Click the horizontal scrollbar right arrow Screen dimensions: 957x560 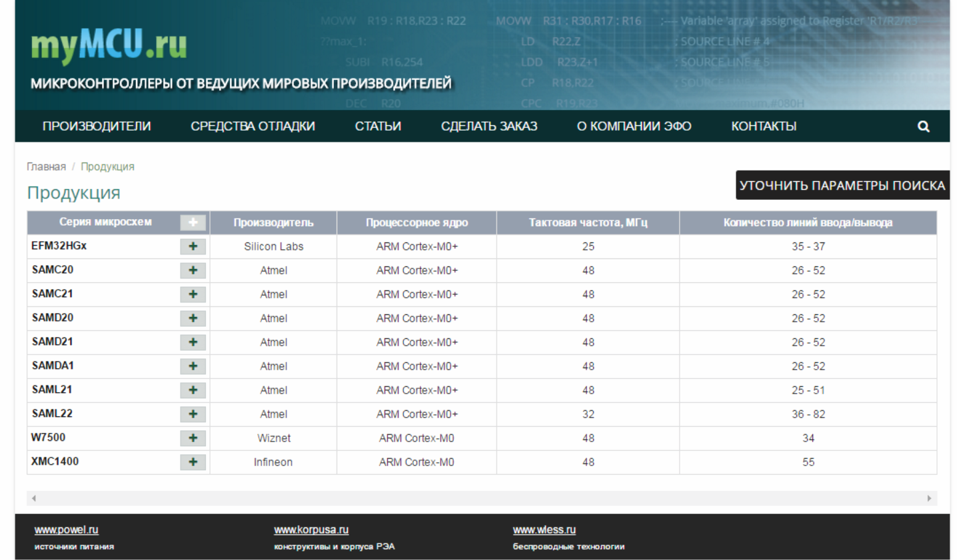click(929, 498)
